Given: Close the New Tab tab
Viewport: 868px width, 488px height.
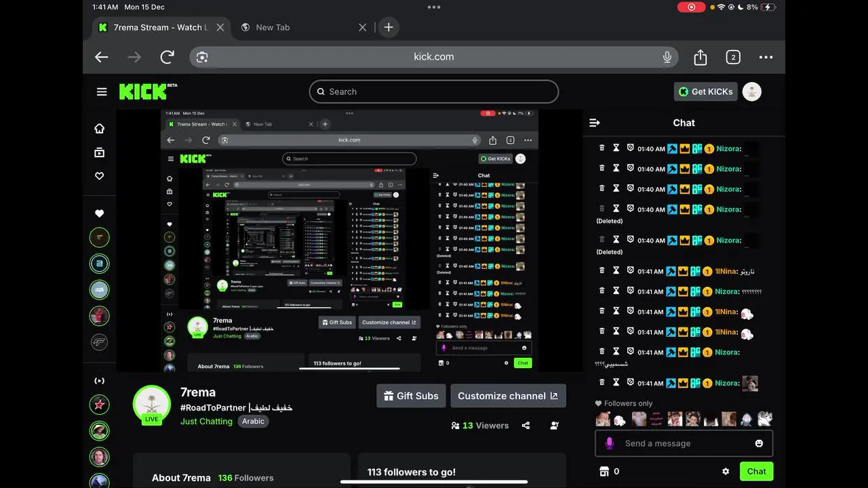Looking at the screenshot, I should click(x=363, y=27).
